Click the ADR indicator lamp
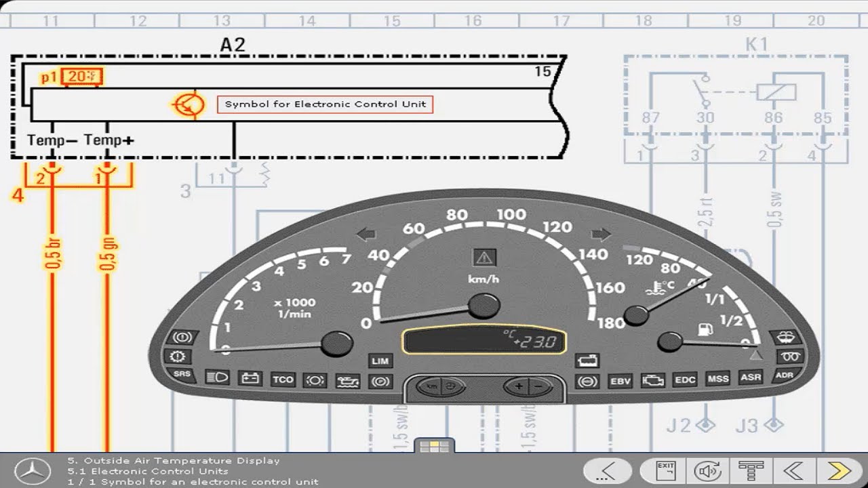The height and width of the screenshot is (488, 868). [x=785, y=374]
